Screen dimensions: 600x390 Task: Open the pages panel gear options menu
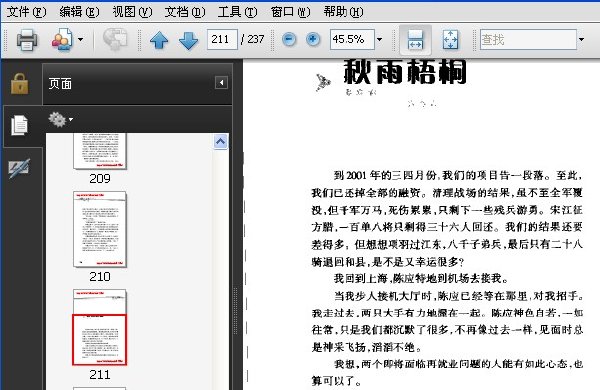60,119
